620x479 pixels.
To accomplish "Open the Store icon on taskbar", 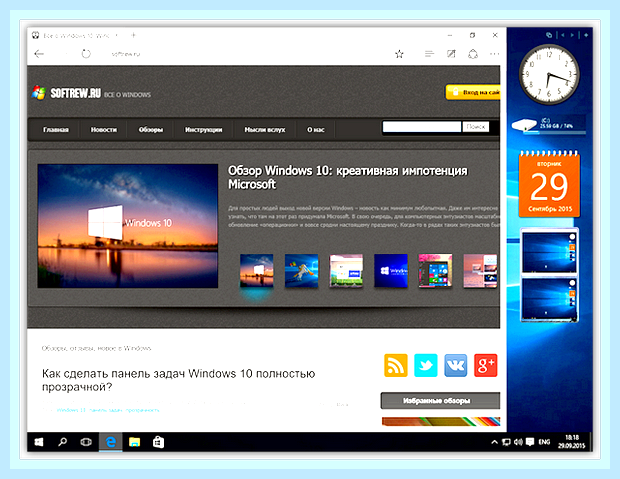I will pyautogui.click(x=158, y=442).
